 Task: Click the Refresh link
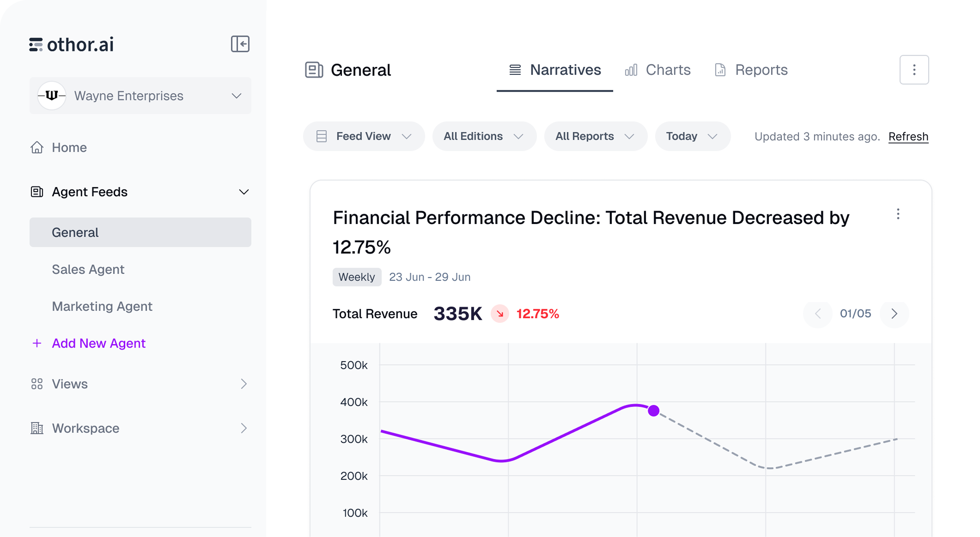tap(908, 137)
